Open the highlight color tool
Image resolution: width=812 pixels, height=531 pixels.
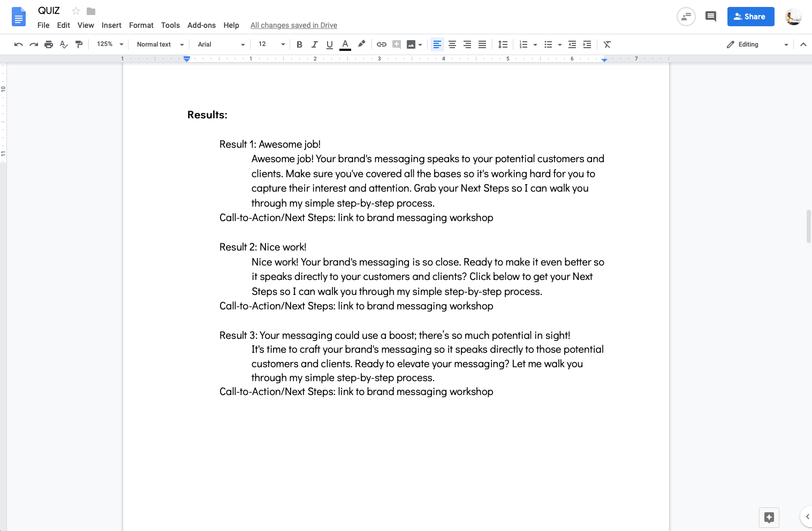pyautogui.click(x=361, y=44)
